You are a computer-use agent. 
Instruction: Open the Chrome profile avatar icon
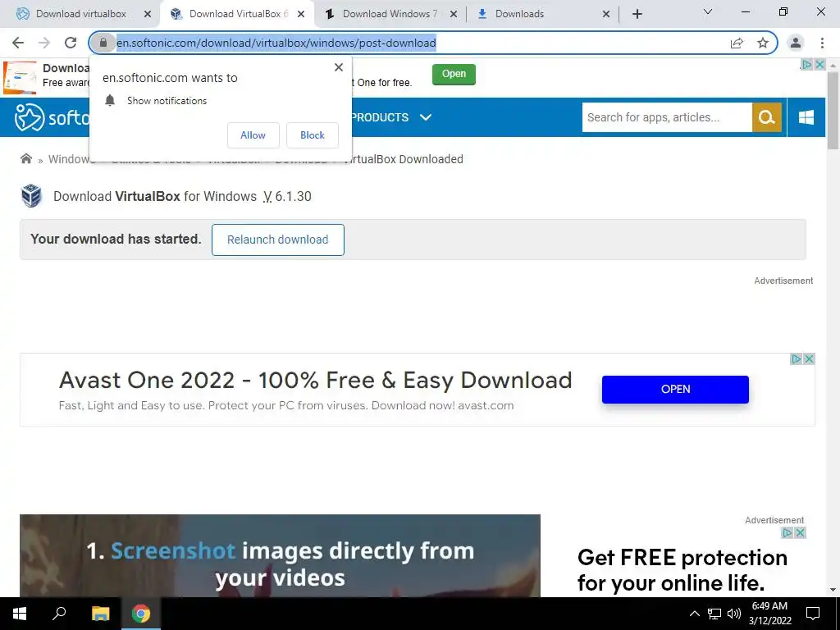796,43
